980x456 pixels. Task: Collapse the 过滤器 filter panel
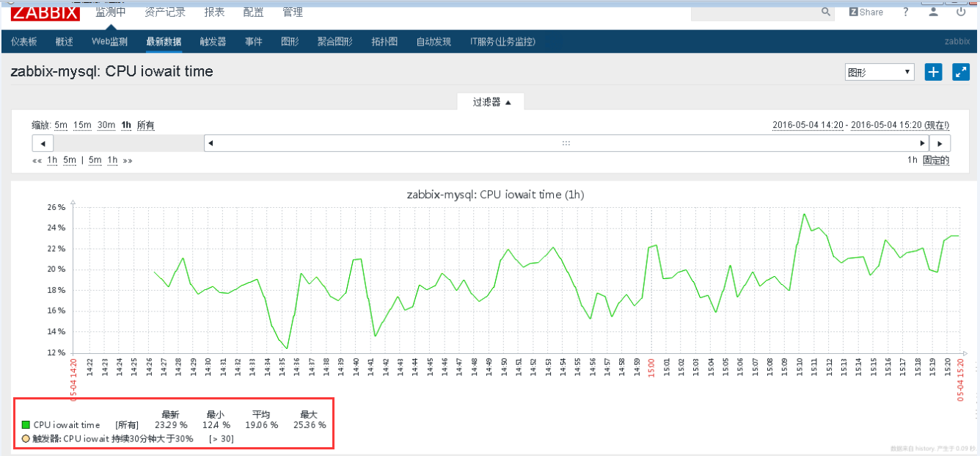coord(491,102)
